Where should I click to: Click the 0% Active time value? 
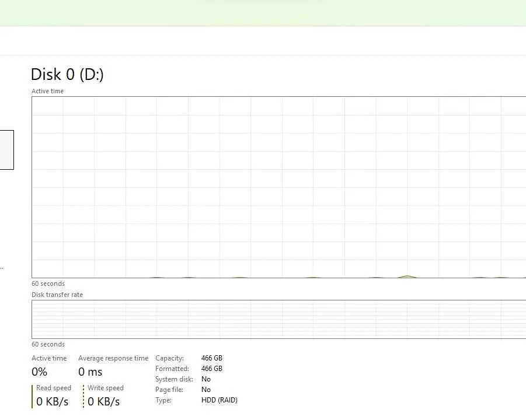[39, 372]
